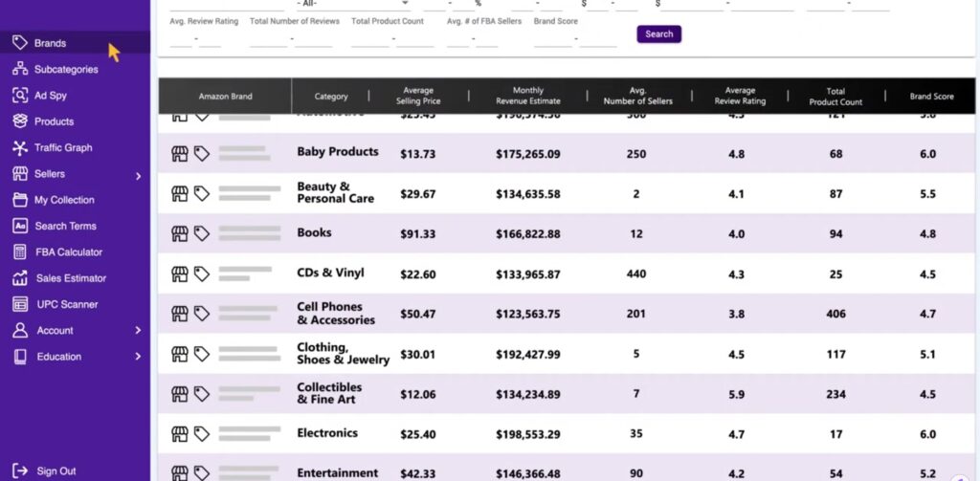Click minimum Brand Score filter field

click(x=552, y=39)
